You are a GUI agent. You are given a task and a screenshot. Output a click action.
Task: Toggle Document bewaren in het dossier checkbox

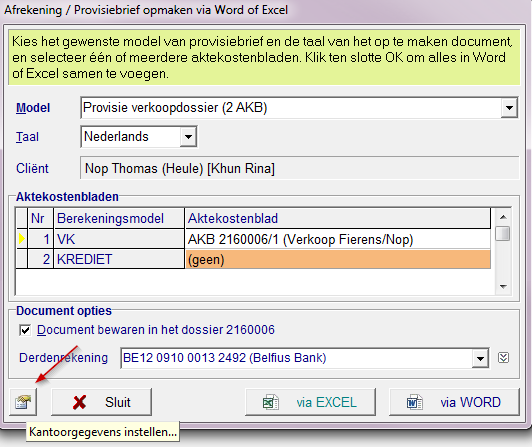tap(25, 330)
